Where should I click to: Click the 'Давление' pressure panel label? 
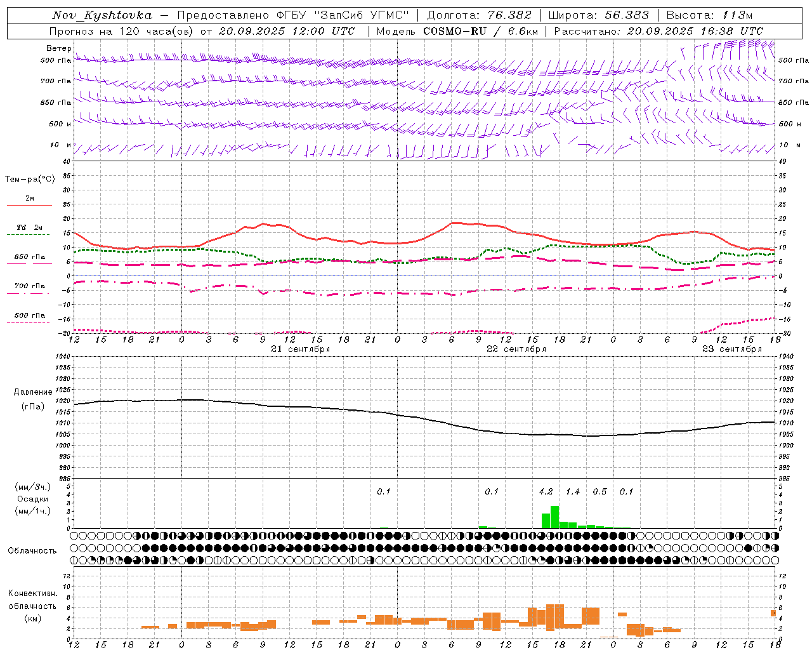click(x=33, y=392)
